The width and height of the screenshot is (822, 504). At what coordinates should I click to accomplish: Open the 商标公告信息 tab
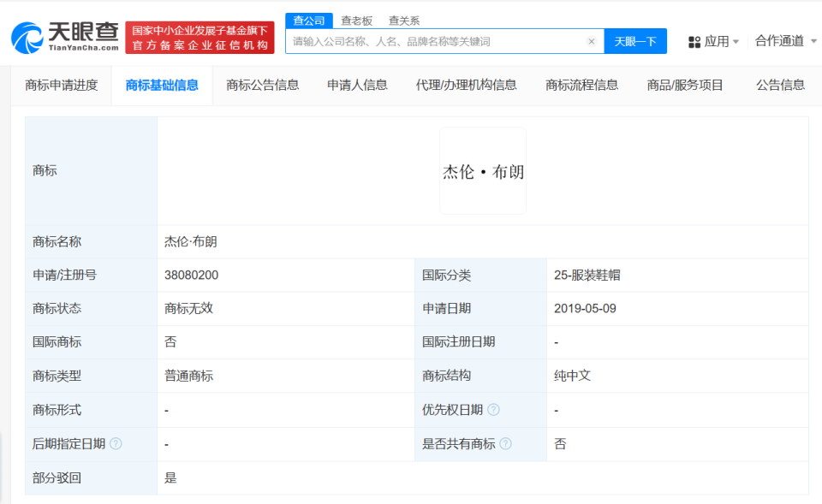(263, 85)
